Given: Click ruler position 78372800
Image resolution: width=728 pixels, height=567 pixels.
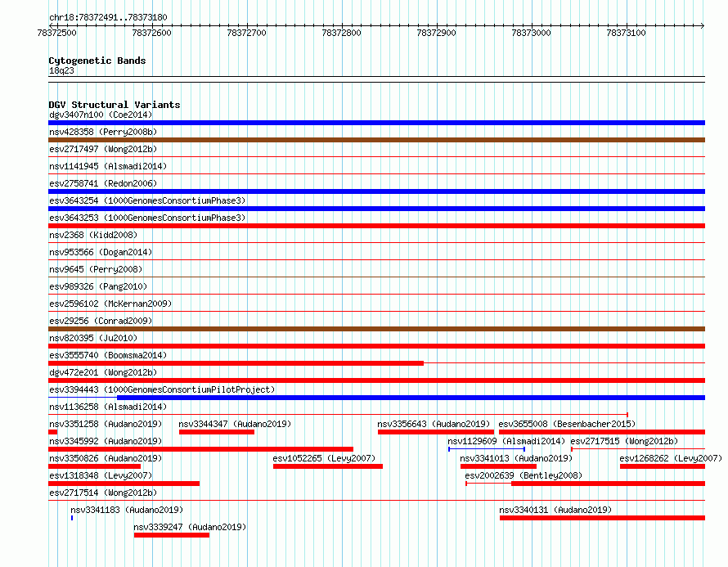Looking at the screenshot, I should pyautogui.click(x=342, y=33).
